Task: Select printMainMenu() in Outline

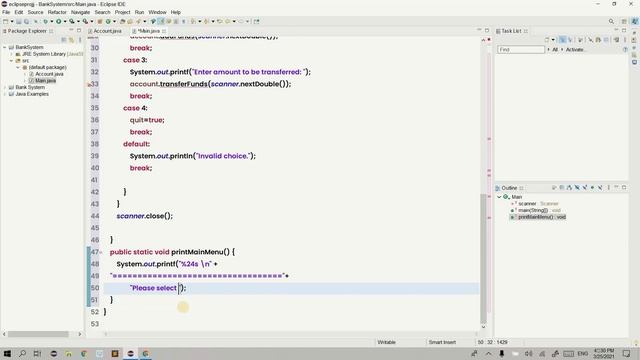Action: pyautogui.click(x=542, y=217)
